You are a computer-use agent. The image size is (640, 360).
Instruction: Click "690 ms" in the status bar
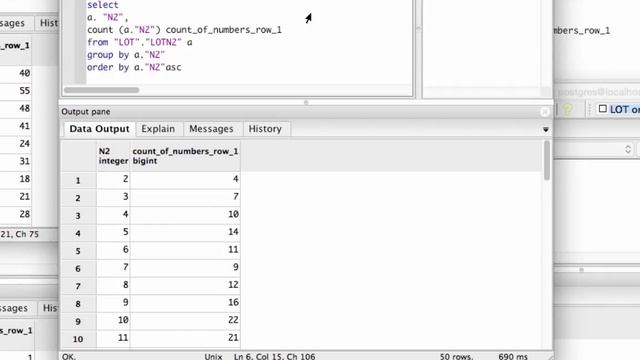(x=513, y=356)
